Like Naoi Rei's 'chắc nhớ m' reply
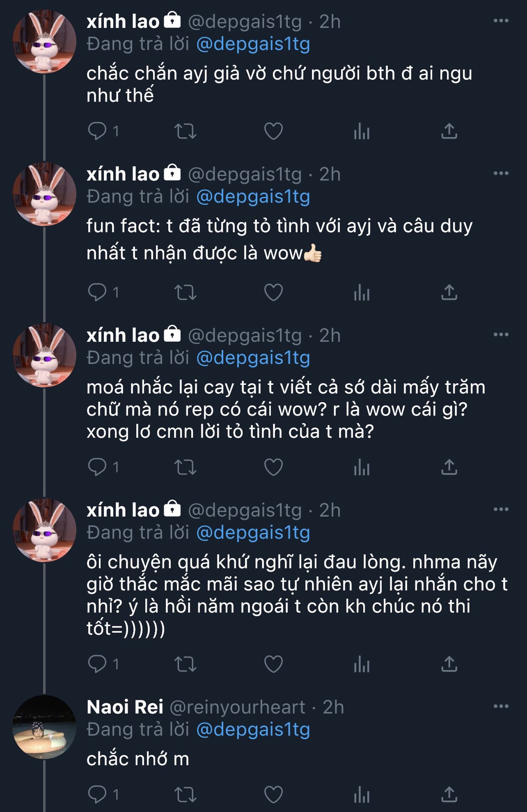The width and height of the screenshot is (527, 812). pyautogui.click(x=273, y=795)
